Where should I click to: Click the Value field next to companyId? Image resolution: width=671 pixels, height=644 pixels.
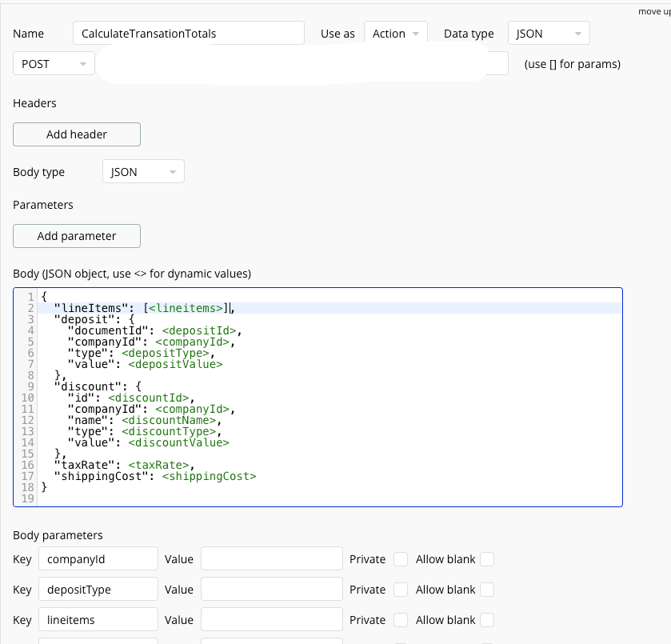pos(271,558)
